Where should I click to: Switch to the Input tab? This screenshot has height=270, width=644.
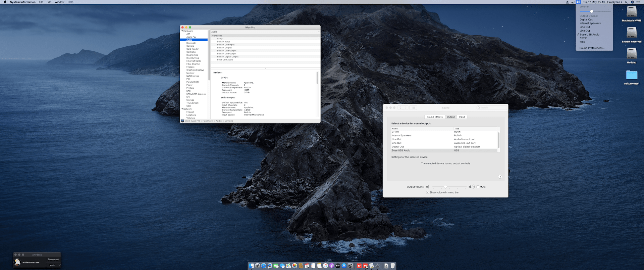[x=462, y=117]
